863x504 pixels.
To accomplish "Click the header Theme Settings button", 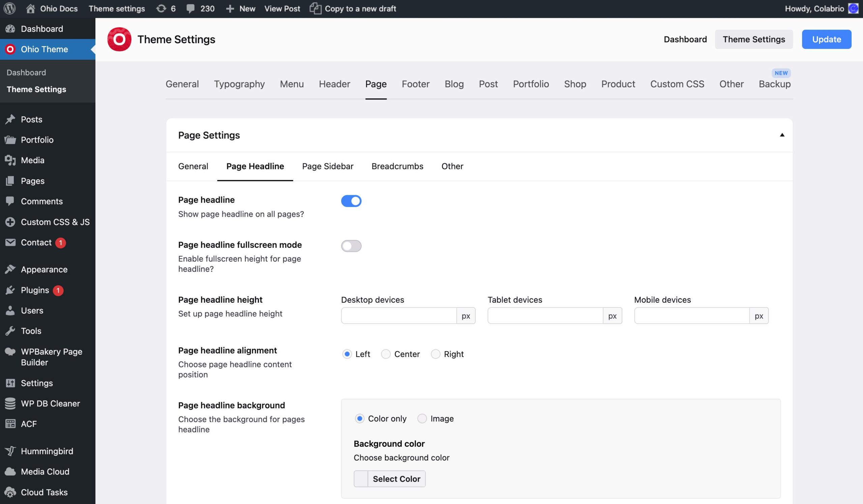I will (x=754, y=39).
